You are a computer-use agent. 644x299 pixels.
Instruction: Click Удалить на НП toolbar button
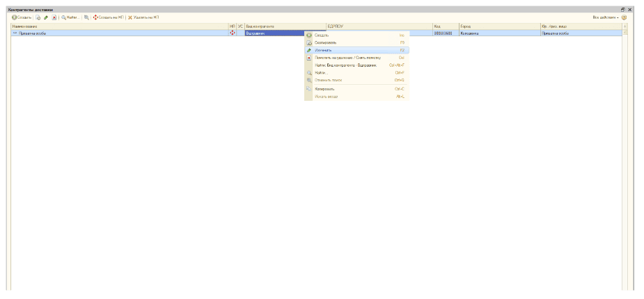pos(143,17)
